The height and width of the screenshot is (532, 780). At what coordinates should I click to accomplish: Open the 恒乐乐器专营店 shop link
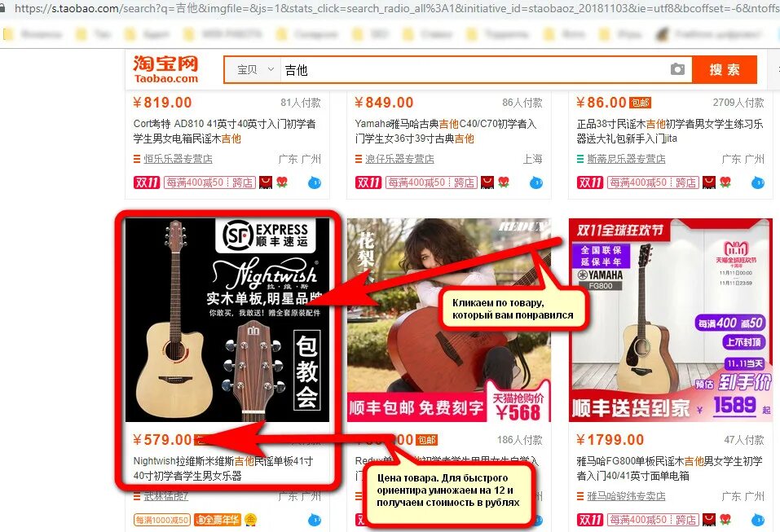tap(178, 159)
